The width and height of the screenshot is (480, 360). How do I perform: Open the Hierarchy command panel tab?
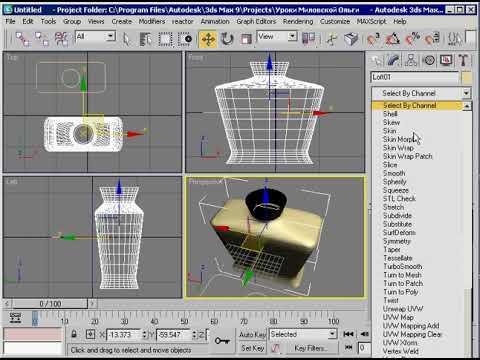(x=411, y=60)
